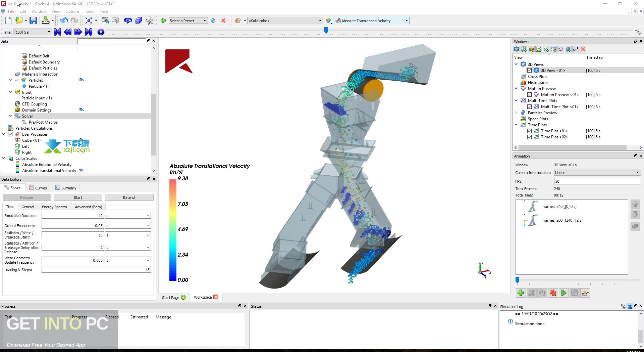Play the animation with the green triangle
Viewport: 644px width, 352px height.
click(x=563, y=293)
